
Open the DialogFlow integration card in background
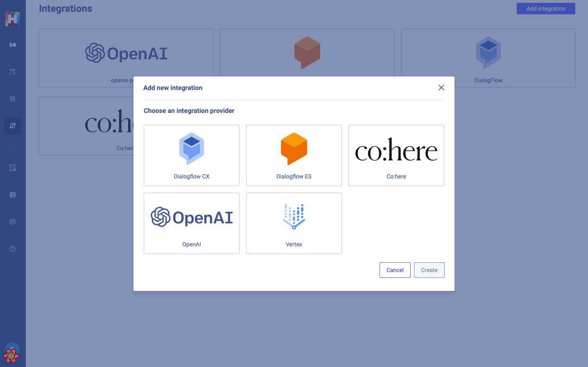pos(488,58)
